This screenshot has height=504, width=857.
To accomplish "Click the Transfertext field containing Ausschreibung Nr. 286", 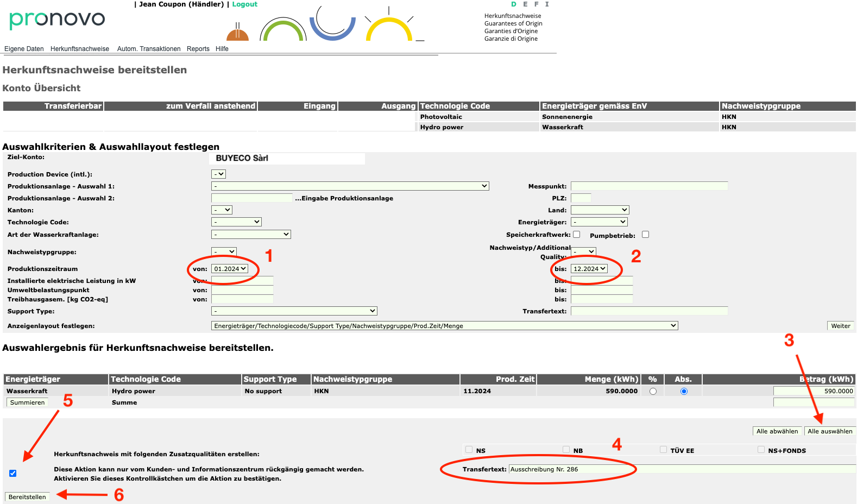I will [x=570, y=469].
